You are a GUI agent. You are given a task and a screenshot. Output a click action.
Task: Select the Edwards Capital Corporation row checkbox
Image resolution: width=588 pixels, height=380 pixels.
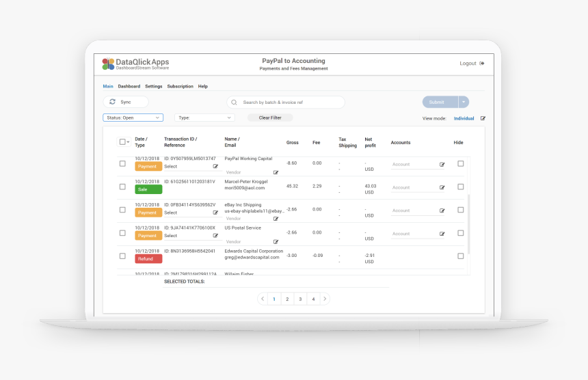coord(122,256)
